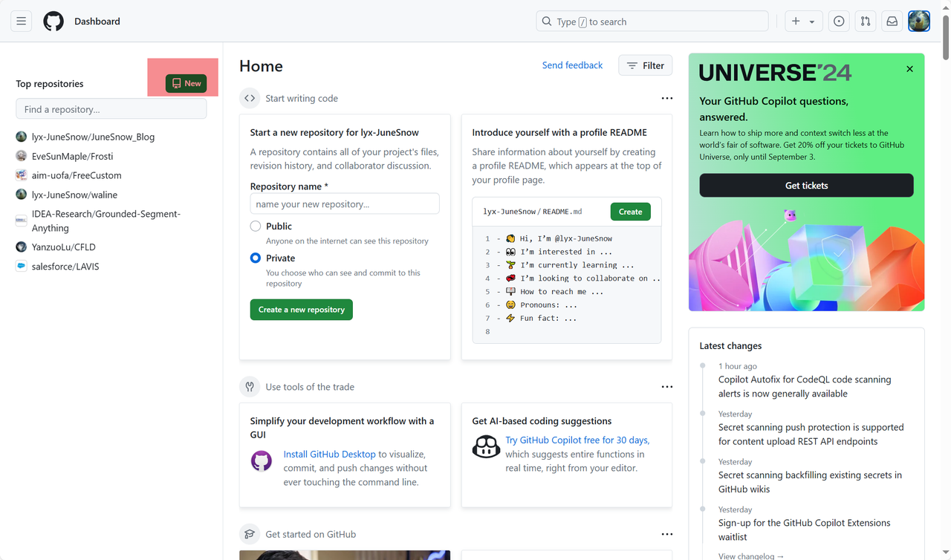The height and width of the screenshot is (560, 951).
Task: Open the Issues icon in header
Action: pyautogui.click(x=839, y=22)
